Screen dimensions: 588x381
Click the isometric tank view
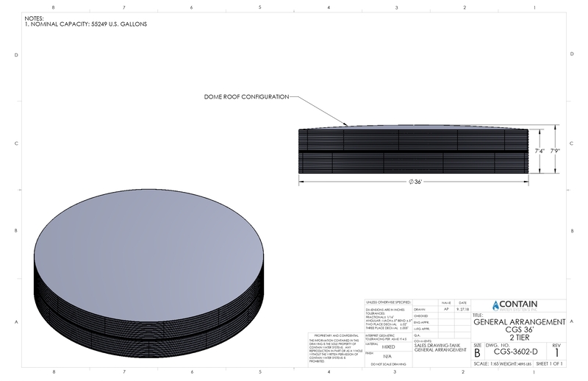(x=149, y=274)
